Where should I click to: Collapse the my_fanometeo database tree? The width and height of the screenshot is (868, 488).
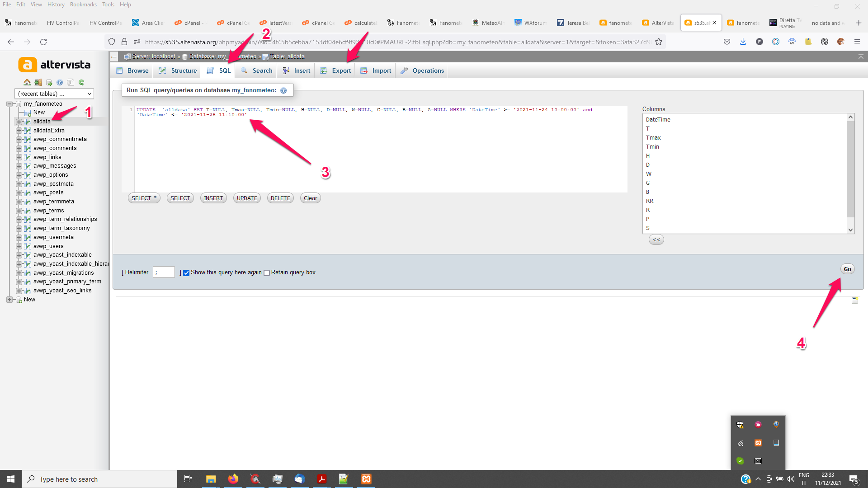(9, 104)
